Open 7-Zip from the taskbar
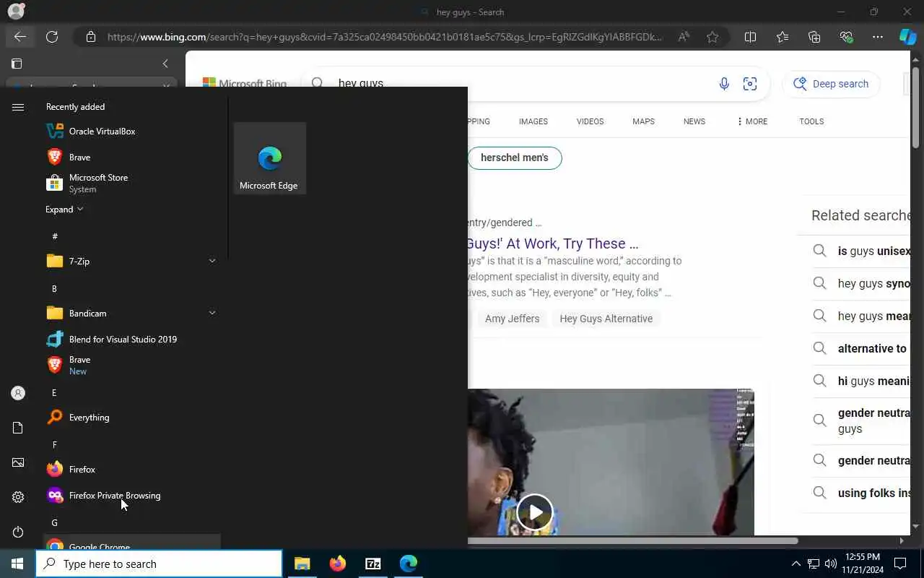This screenshot has height=578, width=924. point(373,564)
